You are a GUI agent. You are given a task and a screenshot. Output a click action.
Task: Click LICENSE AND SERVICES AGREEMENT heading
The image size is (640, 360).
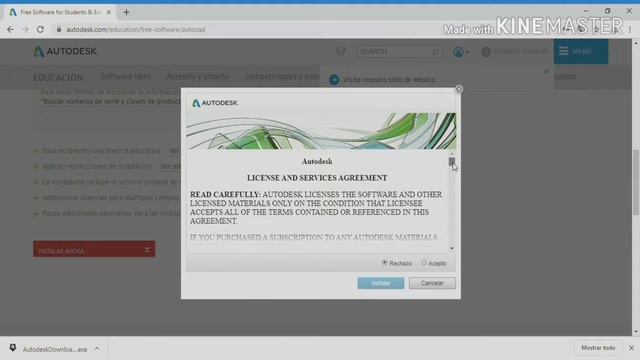pos(317,178)
